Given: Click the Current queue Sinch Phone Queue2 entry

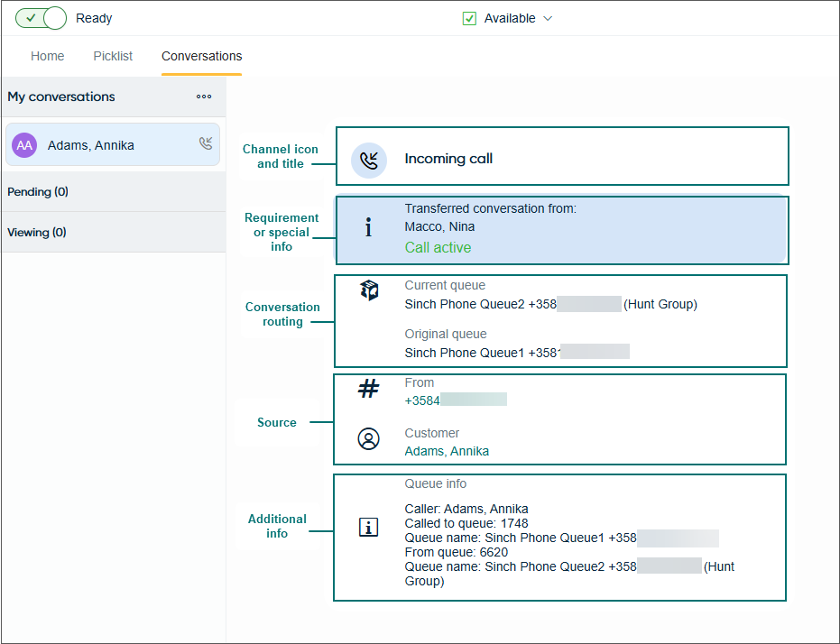Looking at the screenshot, I should (550, 304).
